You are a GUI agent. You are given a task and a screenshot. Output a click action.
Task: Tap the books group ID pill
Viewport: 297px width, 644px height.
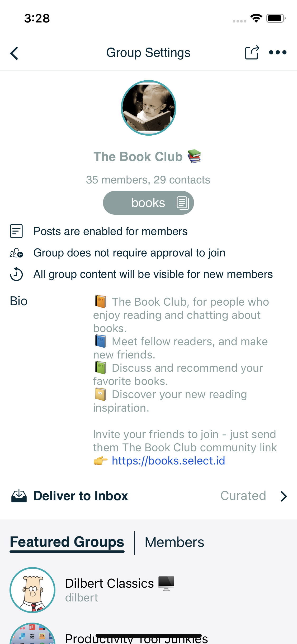[x=148, y=203]
